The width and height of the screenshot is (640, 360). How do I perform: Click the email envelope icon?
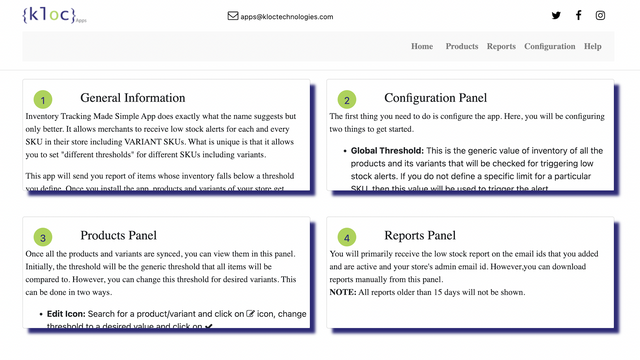[233, 16]
